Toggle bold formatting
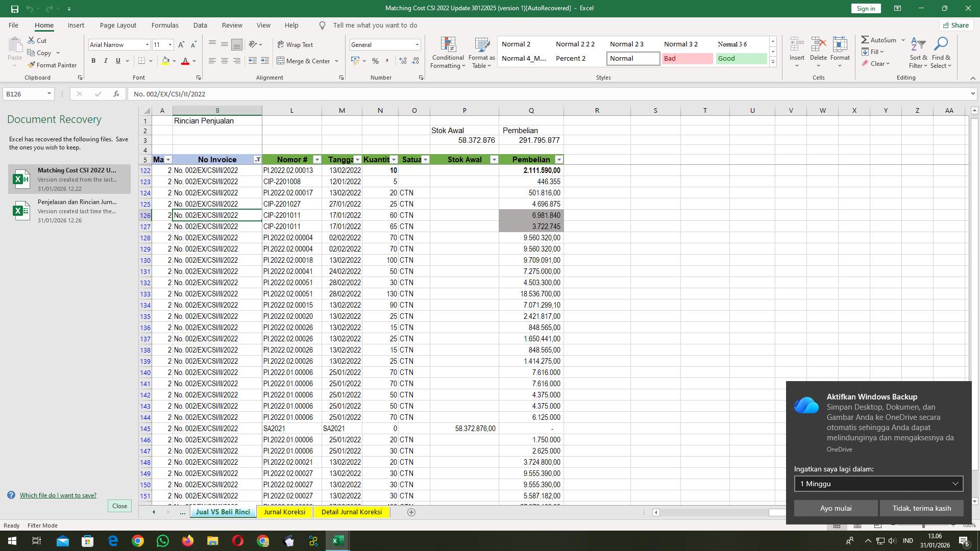The height and width of the screenshot is (551, 980). point(93,61)
